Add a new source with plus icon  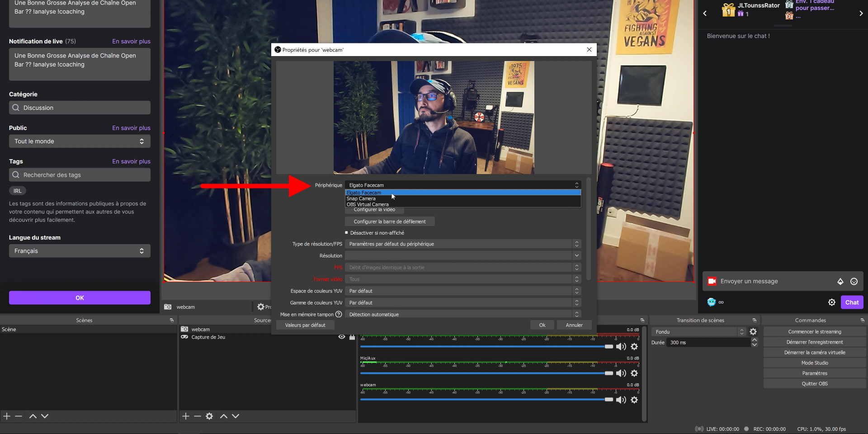(x=185, y=416)
